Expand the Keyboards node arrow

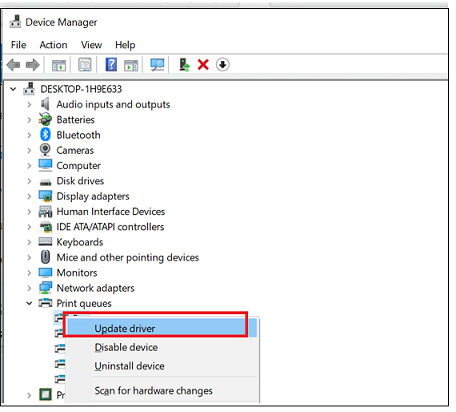[x=29, y=242]
